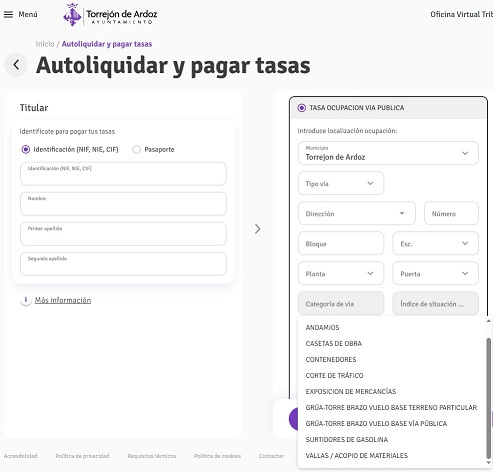Open Política de privacidad footer link
Image resolution: width=493 pixels, height=472 pixels.
[82, 456]
